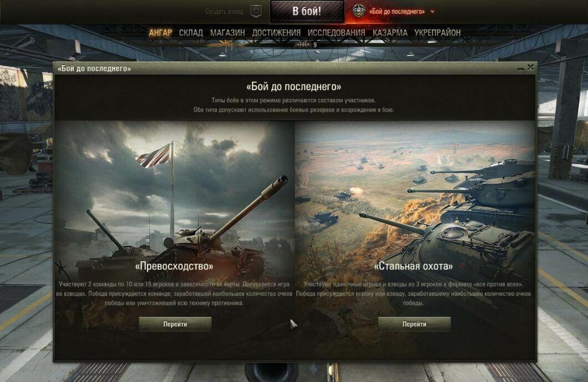
Task: Open the ДОСТИЖЕНИЯ tab
Action: [276, 33]
